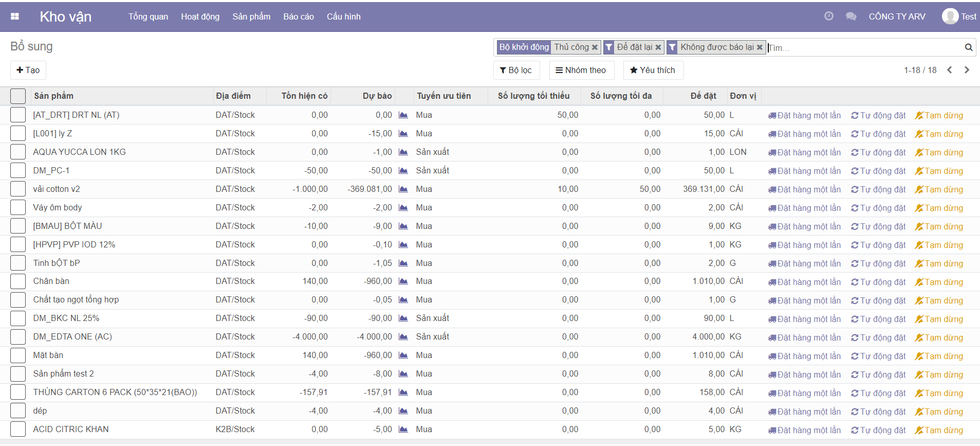980x446 pixels.
Task: Open the apps grid menu icon
Action: [15, 16]
